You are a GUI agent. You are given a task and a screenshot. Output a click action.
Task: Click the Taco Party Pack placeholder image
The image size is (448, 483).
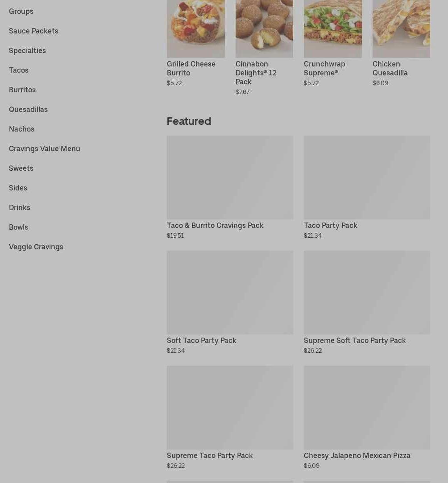tap(367, 177)
